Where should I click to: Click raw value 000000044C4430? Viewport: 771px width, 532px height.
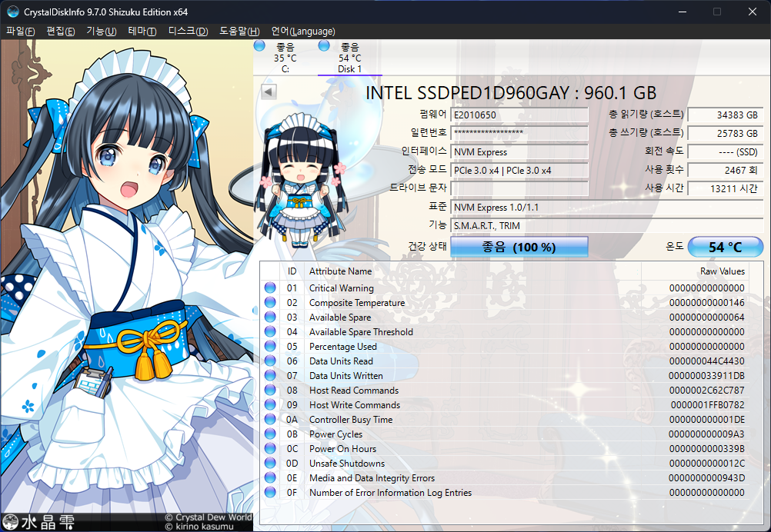pos(706,361)
